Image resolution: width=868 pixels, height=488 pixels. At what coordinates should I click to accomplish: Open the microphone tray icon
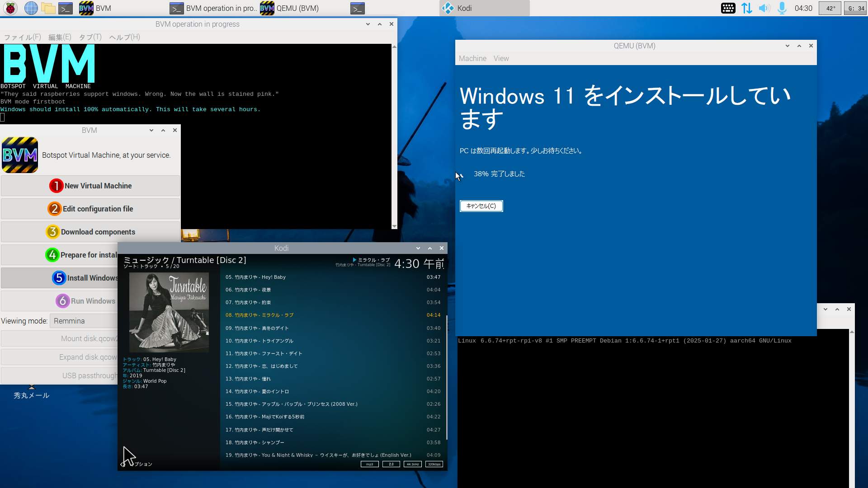pos(782,8)
